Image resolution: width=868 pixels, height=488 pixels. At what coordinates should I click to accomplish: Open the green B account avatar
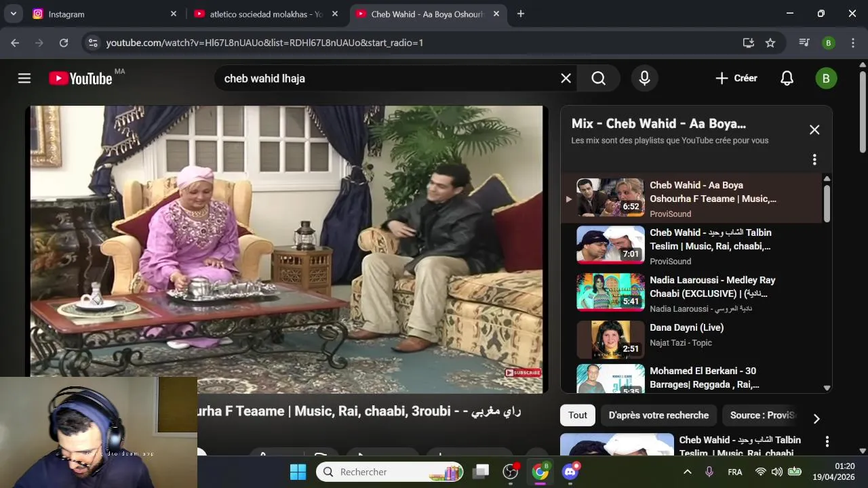[x=826, y=79]
